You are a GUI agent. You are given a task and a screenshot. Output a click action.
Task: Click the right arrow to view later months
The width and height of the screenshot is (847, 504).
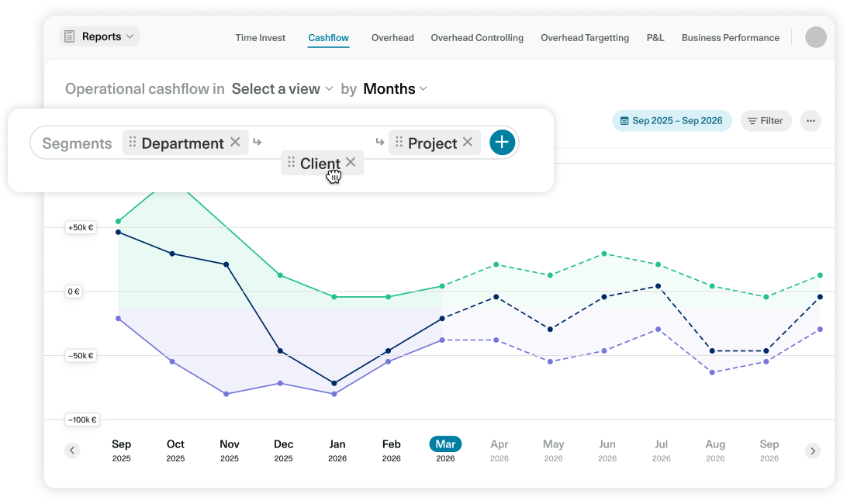click(813, 450)
